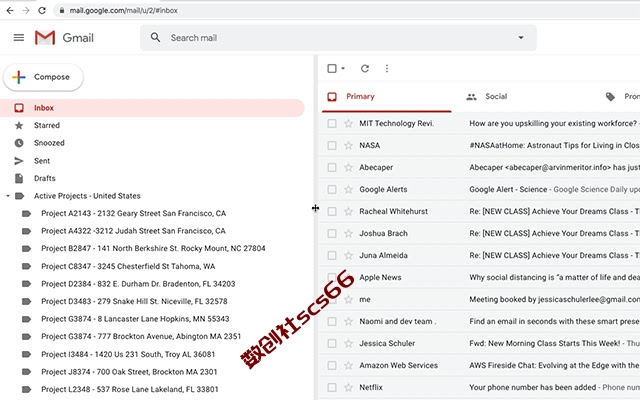Star the Naomi and dev team email
The height and width of the screenshot is (400, 640).
tap(348, 322)
